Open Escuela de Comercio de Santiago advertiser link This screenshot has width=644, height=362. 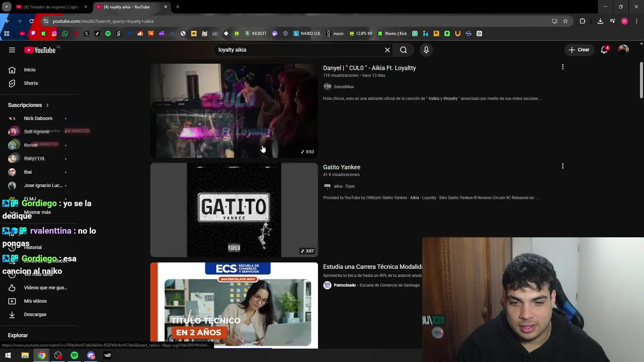389,285
